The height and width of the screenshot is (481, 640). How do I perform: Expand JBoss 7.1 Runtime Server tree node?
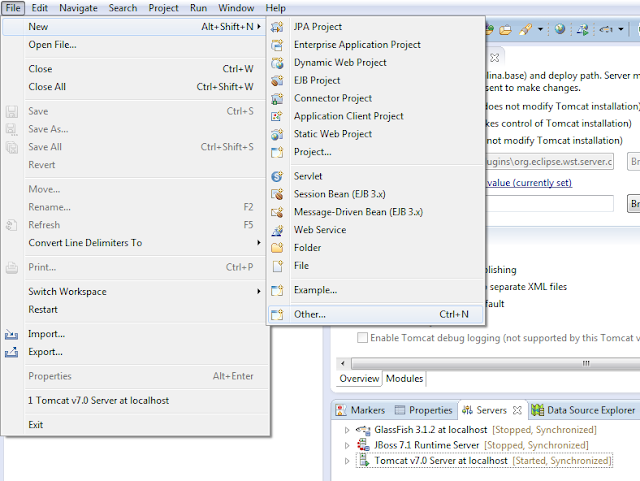click(347, 445)
